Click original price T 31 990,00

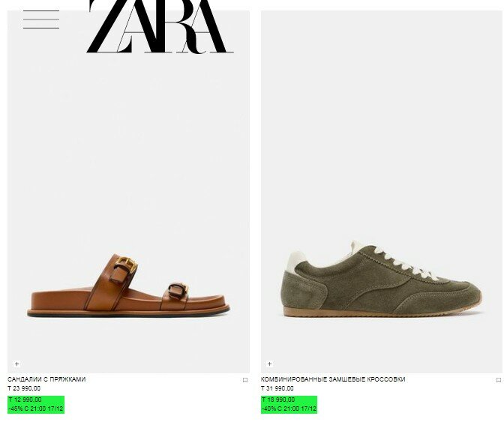(x=277, y=388)
